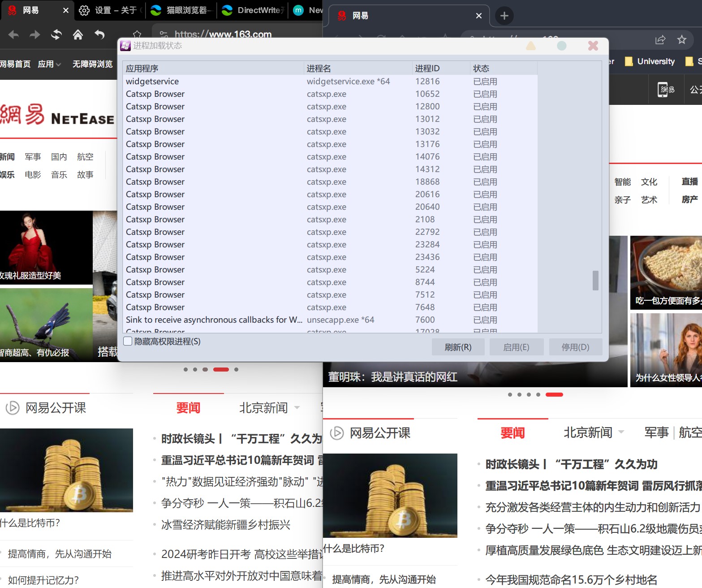
Task: Sort by 进程名 column header
Action: point(358,68)
